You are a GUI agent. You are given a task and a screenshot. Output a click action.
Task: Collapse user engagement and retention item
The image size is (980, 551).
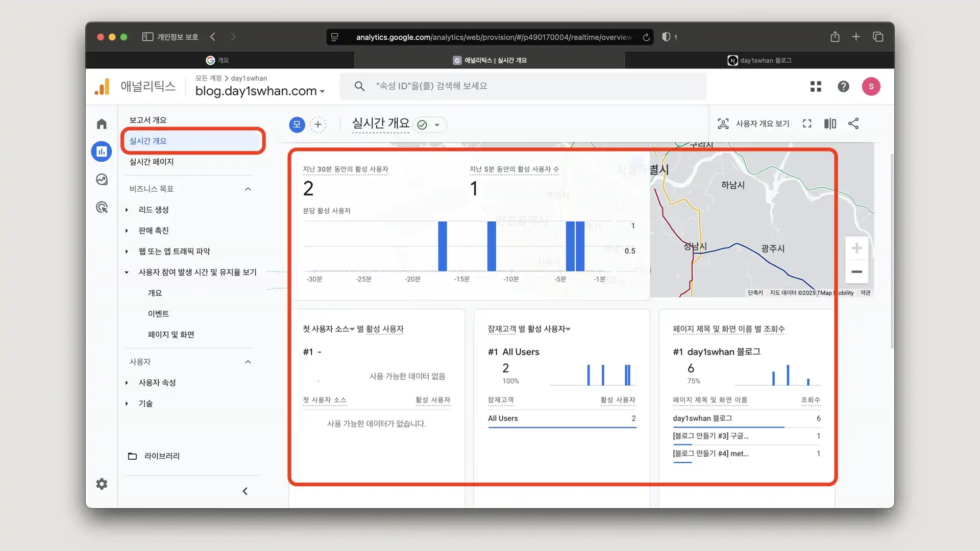127,272
